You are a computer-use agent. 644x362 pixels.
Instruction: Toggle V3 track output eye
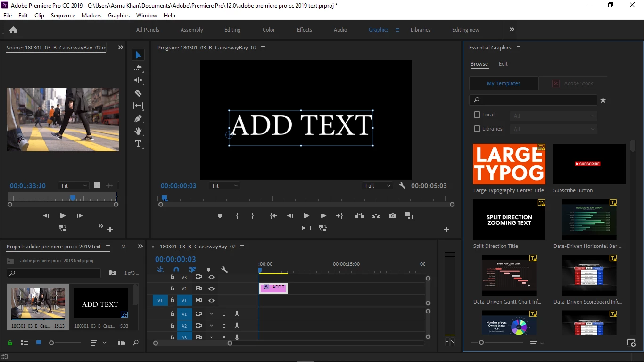click(212, 277)
